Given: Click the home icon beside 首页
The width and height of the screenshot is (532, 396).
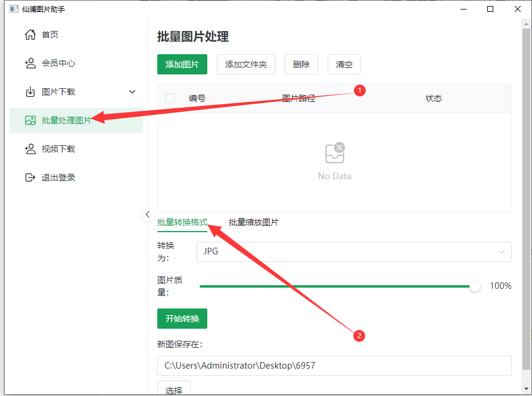Looking at the screenshot, I should [30, 35].
